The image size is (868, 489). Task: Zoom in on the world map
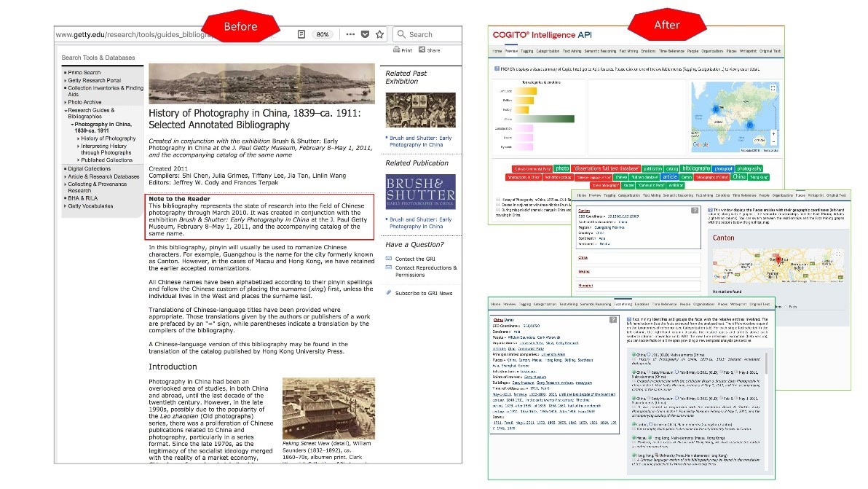coord(773,135)
